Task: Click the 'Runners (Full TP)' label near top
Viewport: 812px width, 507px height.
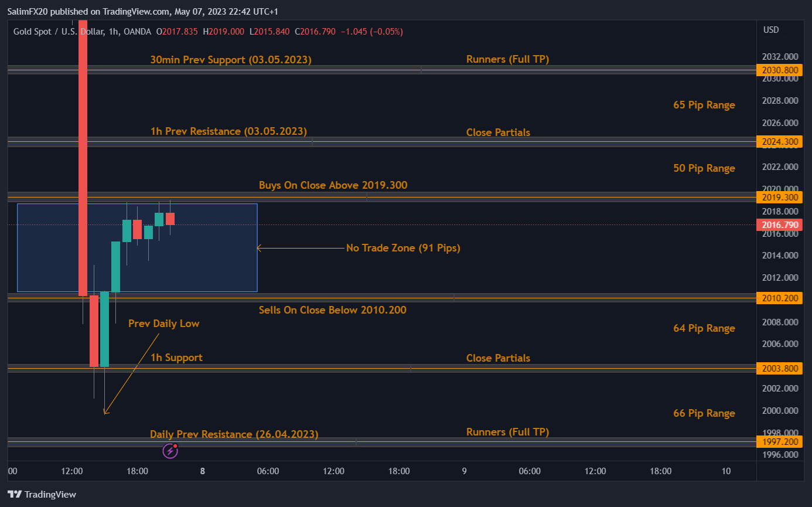Action: (x=507, y=59)
